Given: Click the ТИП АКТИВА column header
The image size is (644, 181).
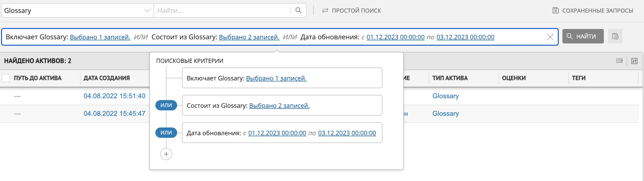Looking at the screenshot, I should point(450,78).
